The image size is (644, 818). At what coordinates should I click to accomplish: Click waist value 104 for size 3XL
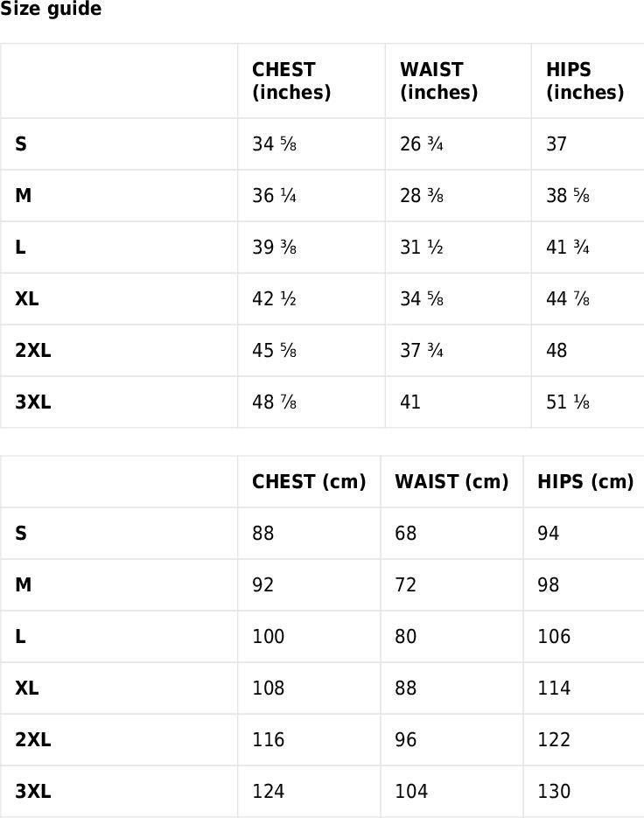(x=411, y=792)
